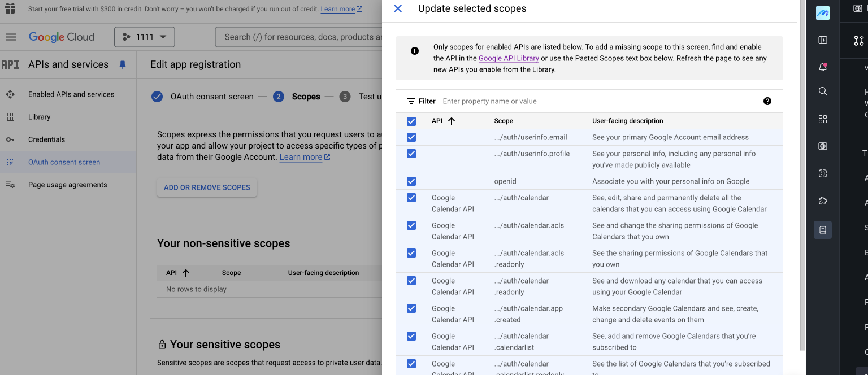The width and height of the screenshot is (868, 375).
Task: Uncheck the userinfo.profile scope checkbox
Action: (x=411, y=154)
